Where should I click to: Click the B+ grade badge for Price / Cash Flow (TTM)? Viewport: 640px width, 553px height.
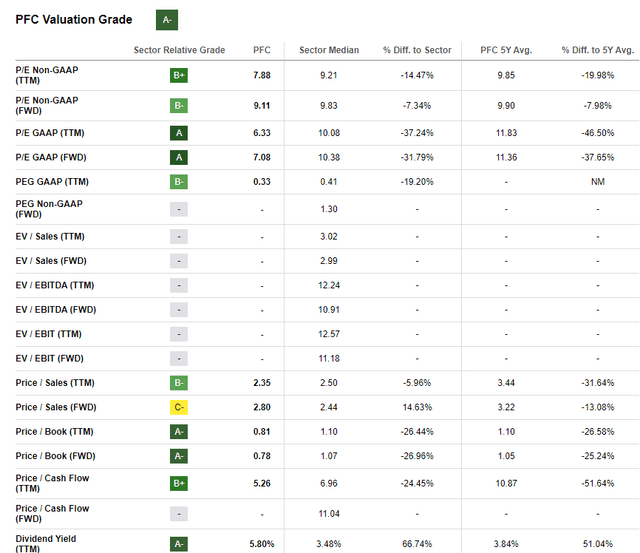point(179,484)
